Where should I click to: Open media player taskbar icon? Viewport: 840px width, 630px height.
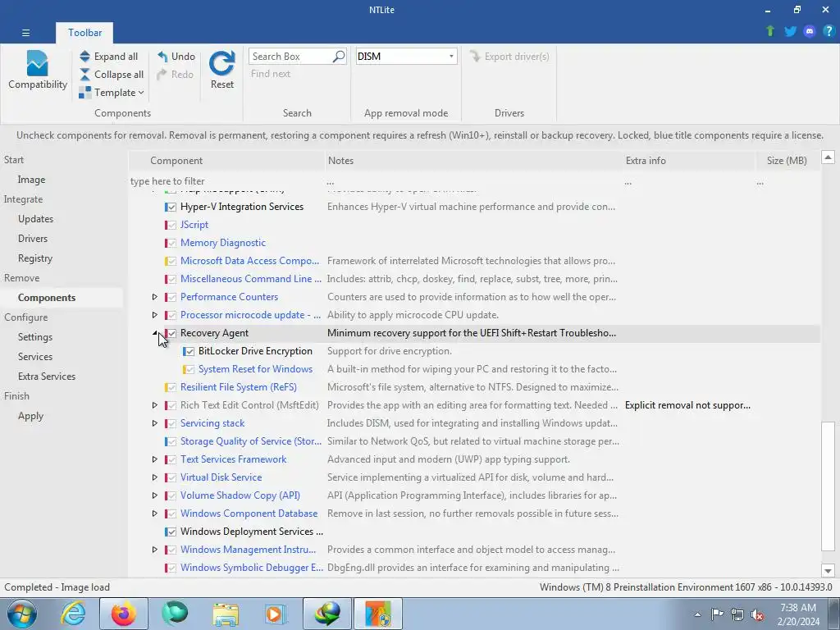(x=276, y=614)
